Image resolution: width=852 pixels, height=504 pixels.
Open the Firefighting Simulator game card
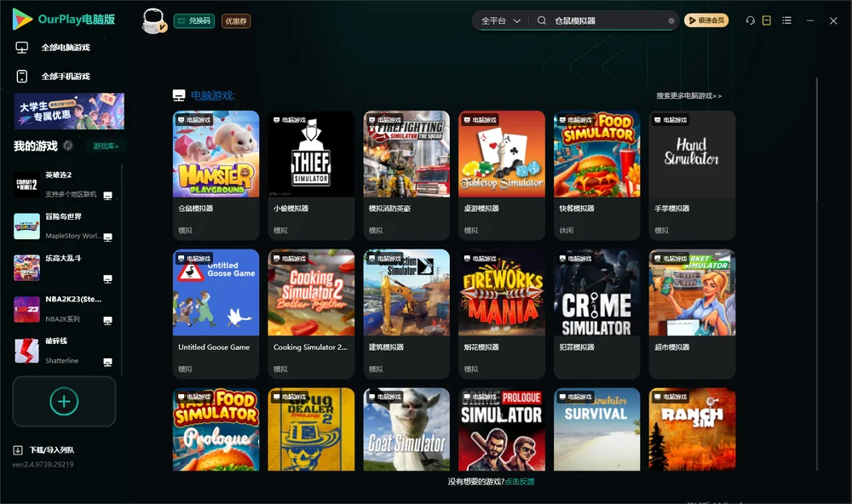click(406, 175)
